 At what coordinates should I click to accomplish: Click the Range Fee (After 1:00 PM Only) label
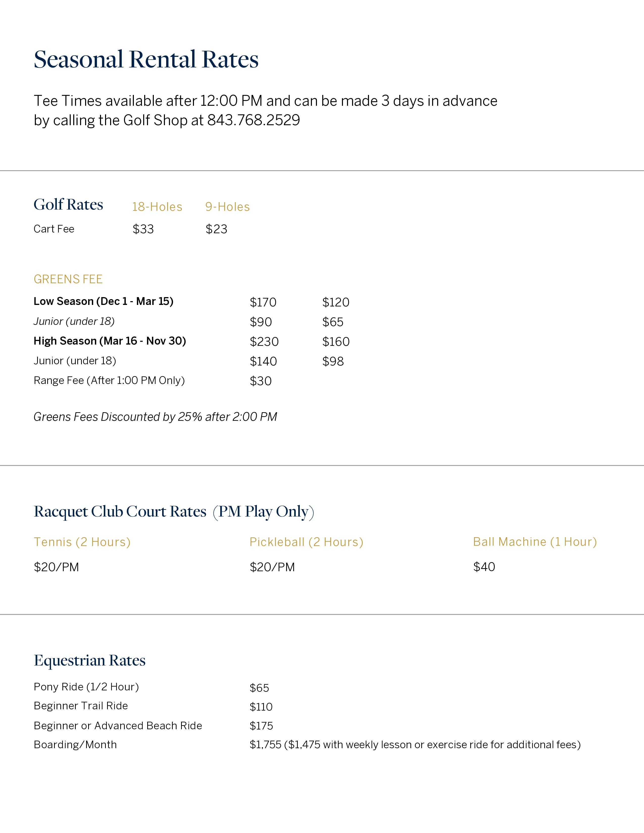[109, 381]
